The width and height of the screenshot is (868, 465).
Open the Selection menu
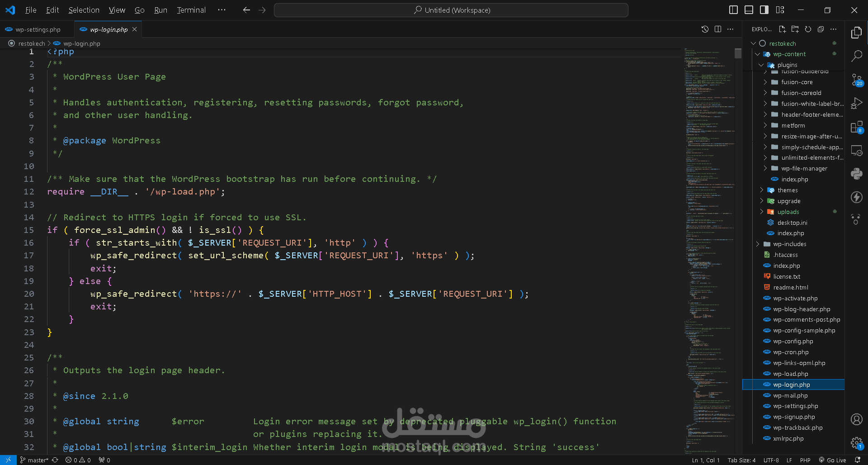pos(84,10)
